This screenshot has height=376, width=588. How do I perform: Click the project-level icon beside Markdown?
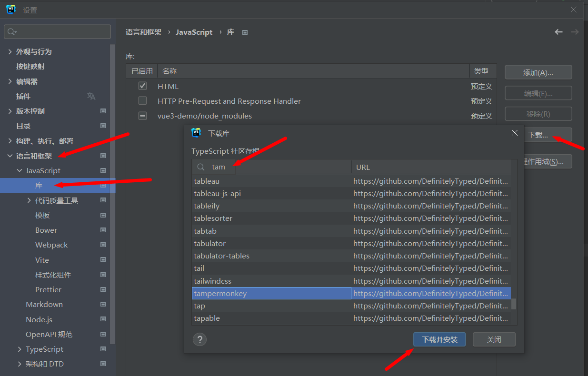coord(103,304)
